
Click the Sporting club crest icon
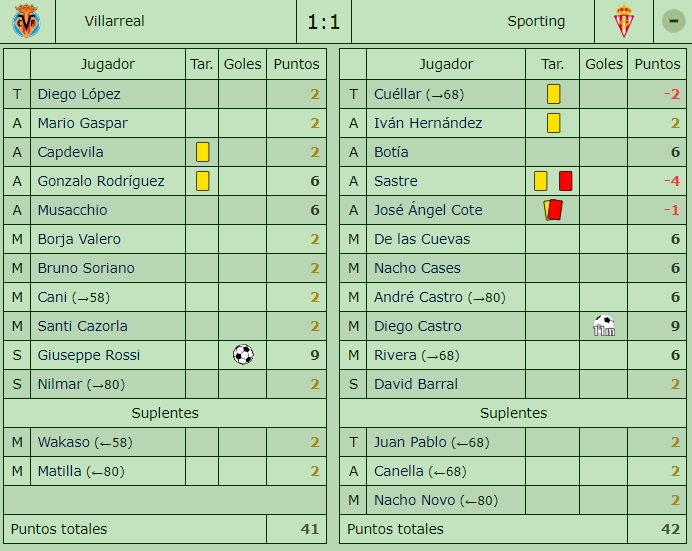[624, 21]
